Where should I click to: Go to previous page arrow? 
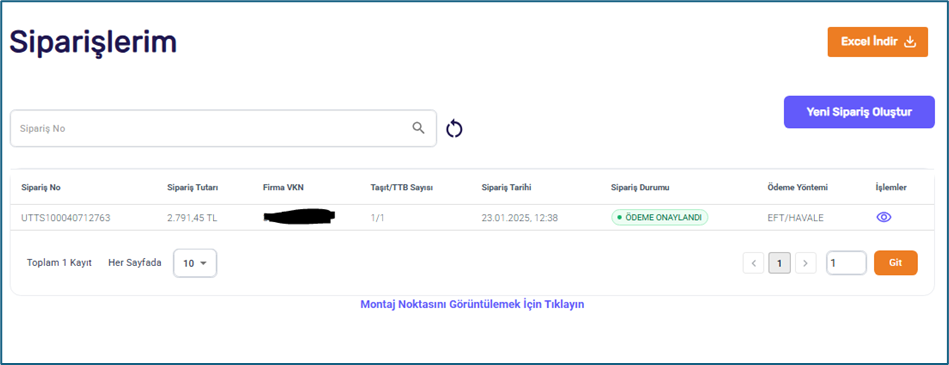[x=754, y=263]
